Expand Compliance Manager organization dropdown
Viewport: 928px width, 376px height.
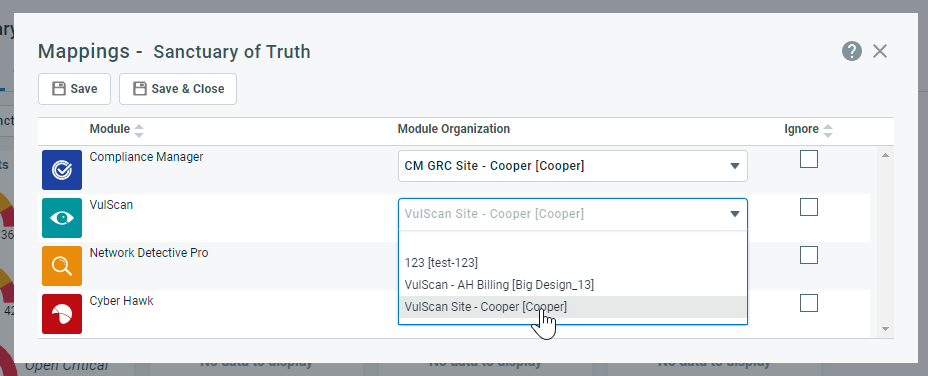pyautogui.click(x=573, y=166)
